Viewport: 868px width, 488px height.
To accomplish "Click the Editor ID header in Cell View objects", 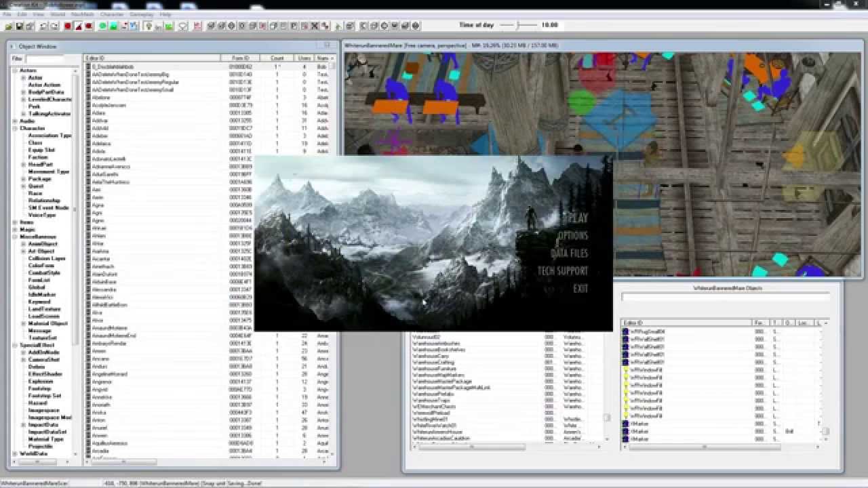I will pos(687,323).
